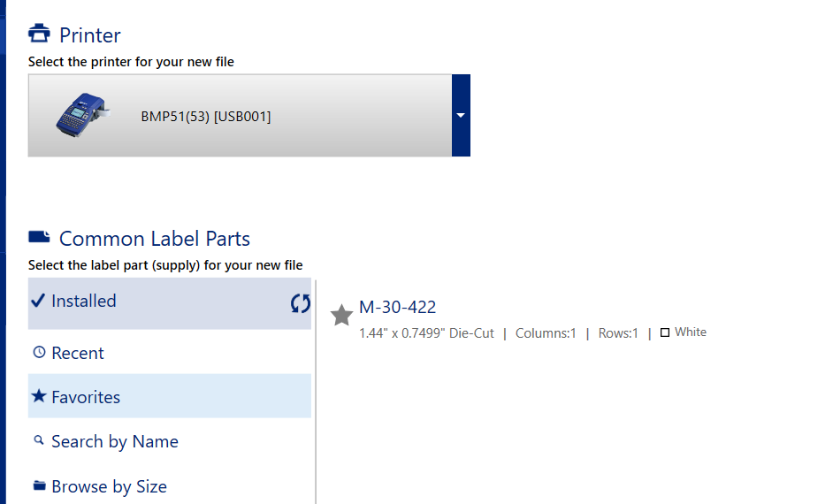Screen dimensions: 833x504
Task: Click the magnifier icon beside Search by Name
Action: click(x=39, y=440)
